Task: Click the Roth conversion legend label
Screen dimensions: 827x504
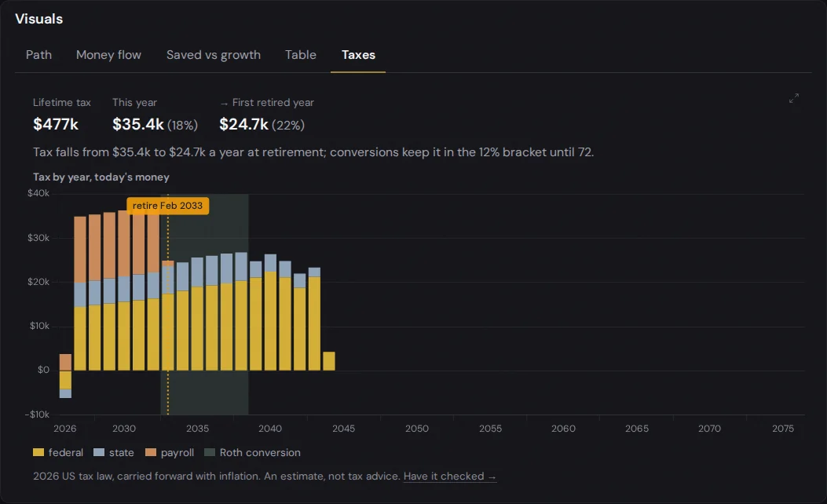Action: [x=260, y=452]
